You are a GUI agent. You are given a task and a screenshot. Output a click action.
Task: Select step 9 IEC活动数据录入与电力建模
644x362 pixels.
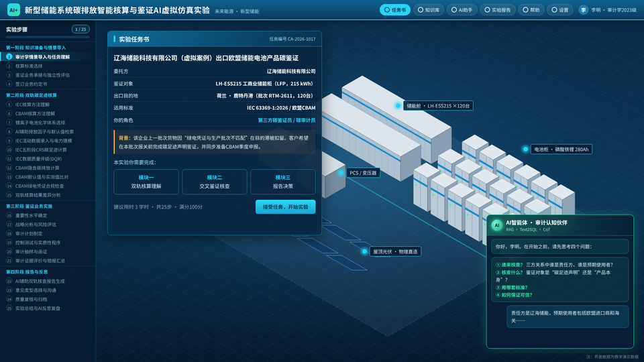tap(48, 140)
